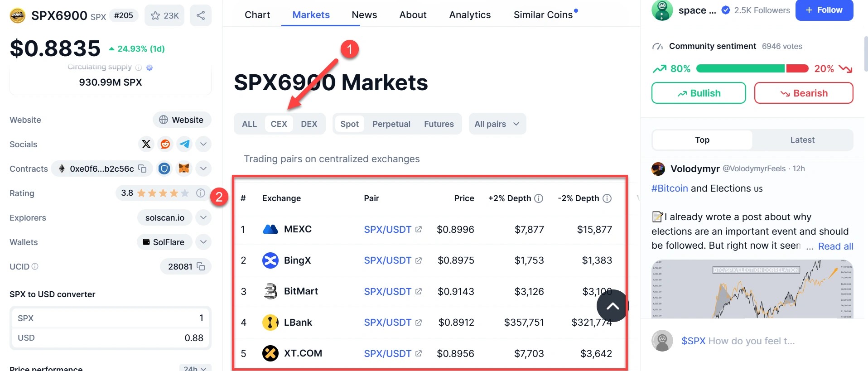Add SPX token to MetaMask
Image resolution: width=868 pixels, height=371 pixels.
coord(183,169)
